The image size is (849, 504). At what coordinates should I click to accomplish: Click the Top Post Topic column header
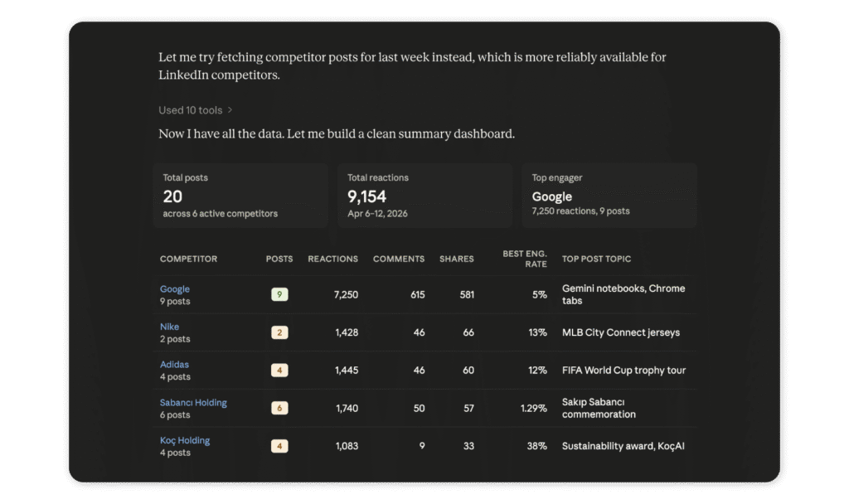(596, 259)
